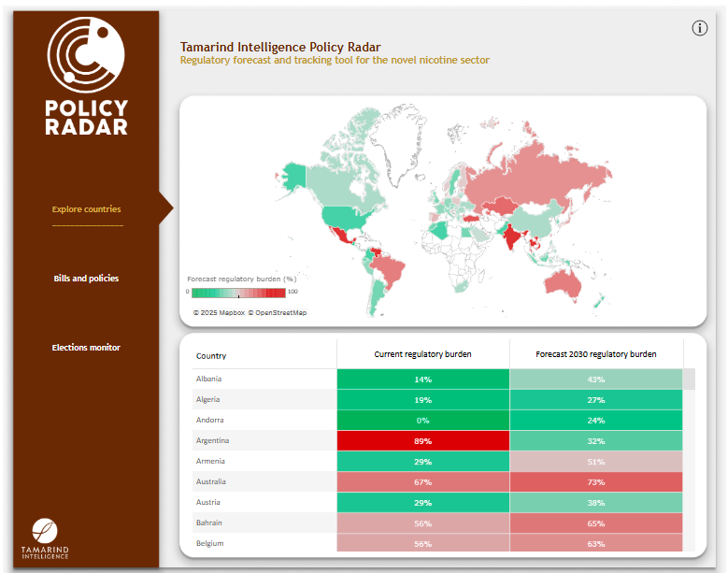
Task: Switch to Bills and policies tab
Action: (86, 279)
